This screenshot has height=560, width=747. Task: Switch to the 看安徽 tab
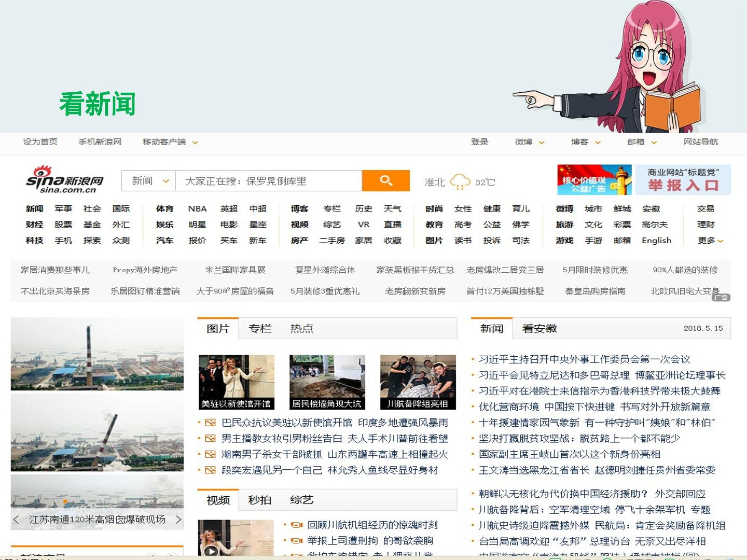click(x=539, y=328)
